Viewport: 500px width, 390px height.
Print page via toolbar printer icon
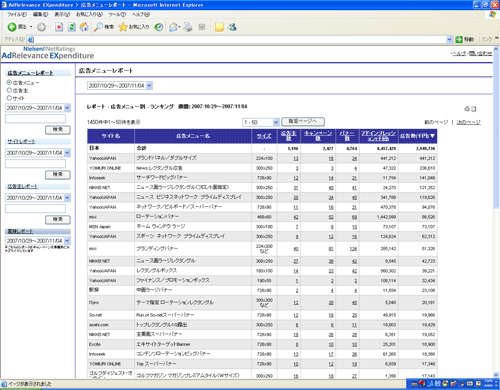point(188,27)
